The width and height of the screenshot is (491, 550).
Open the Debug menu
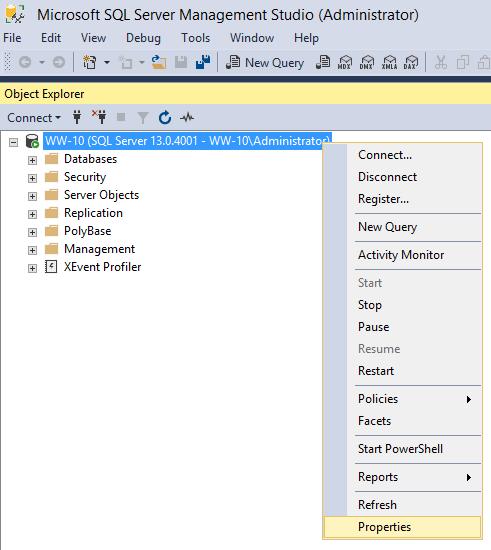coord(143,38)
